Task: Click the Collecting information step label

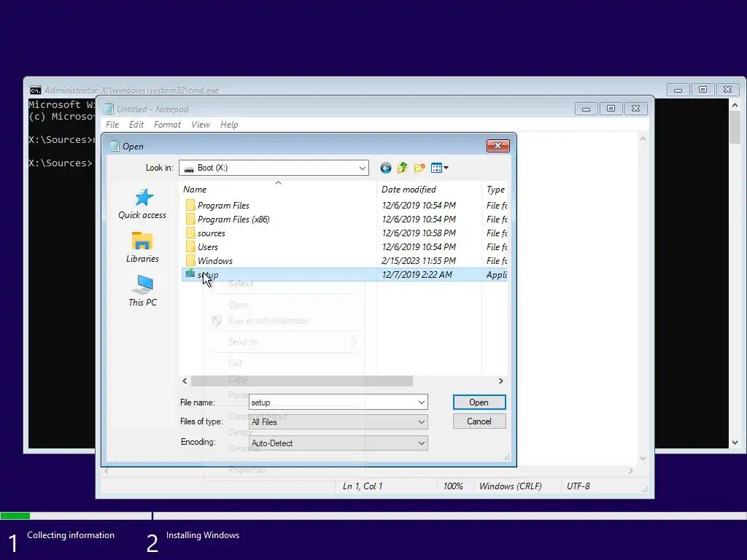Action: (71, 535)
